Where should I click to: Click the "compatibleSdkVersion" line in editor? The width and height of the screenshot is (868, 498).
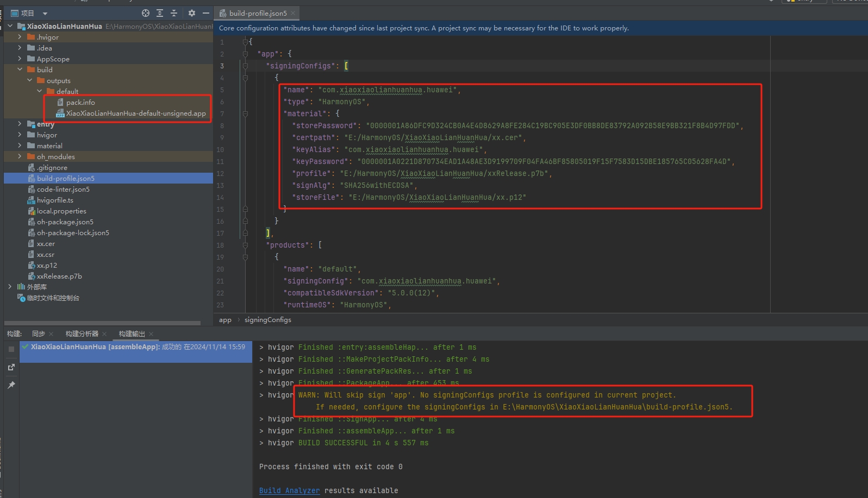pos(361,293)
